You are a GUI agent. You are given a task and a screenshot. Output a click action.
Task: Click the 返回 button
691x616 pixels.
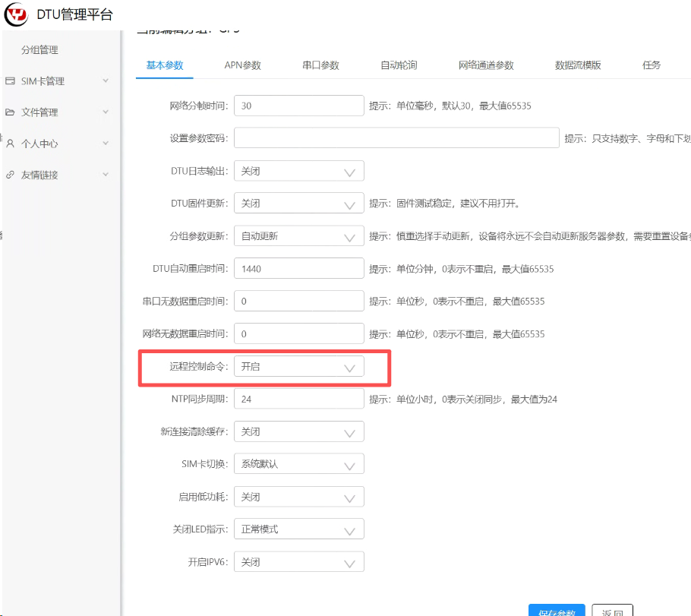tap(612, 611)
